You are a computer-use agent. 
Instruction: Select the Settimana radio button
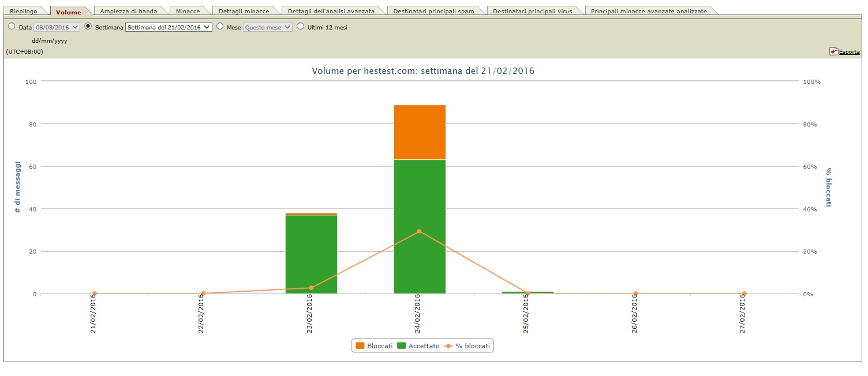point(88,27)
